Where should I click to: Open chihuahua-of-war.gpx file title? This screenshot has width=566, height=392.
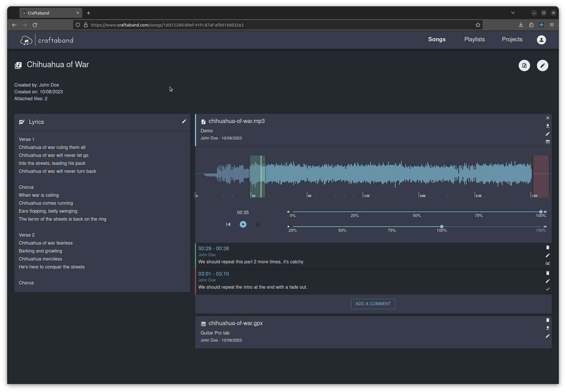(235, 323)
